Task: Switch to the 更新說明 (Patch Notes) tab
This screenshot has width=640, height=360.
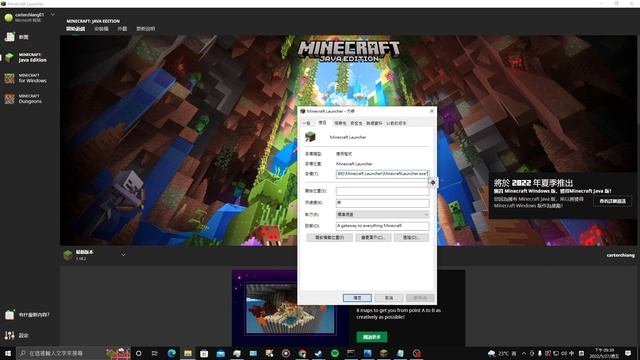Action: [x=145, y=29]
